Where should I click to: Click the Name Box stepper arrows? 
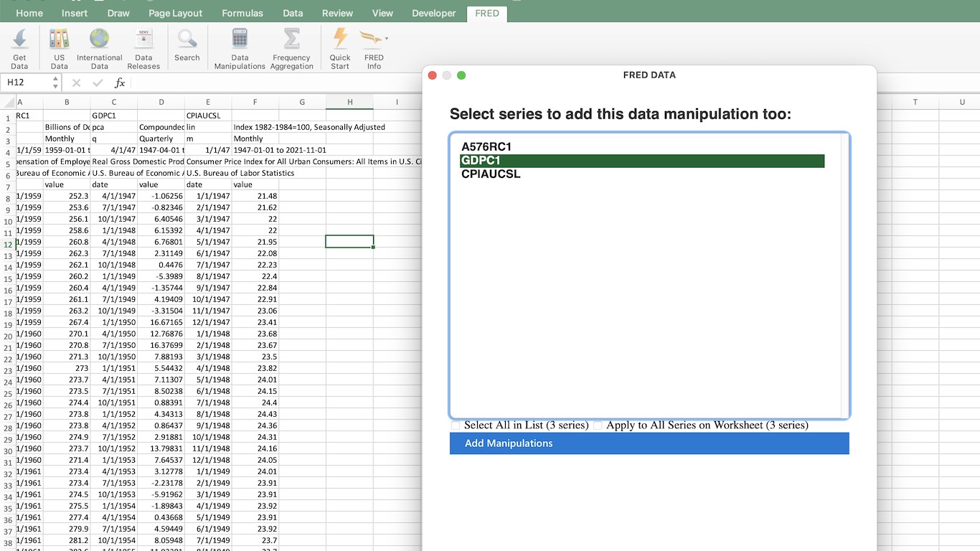[x=55, y=83]
